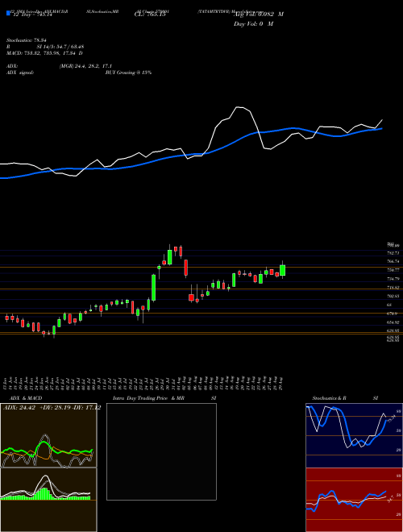This screenshot has width=403, height=532.
Task: Click the 'Intra Day Trading Price & MR' title
Action: point(148,398)
